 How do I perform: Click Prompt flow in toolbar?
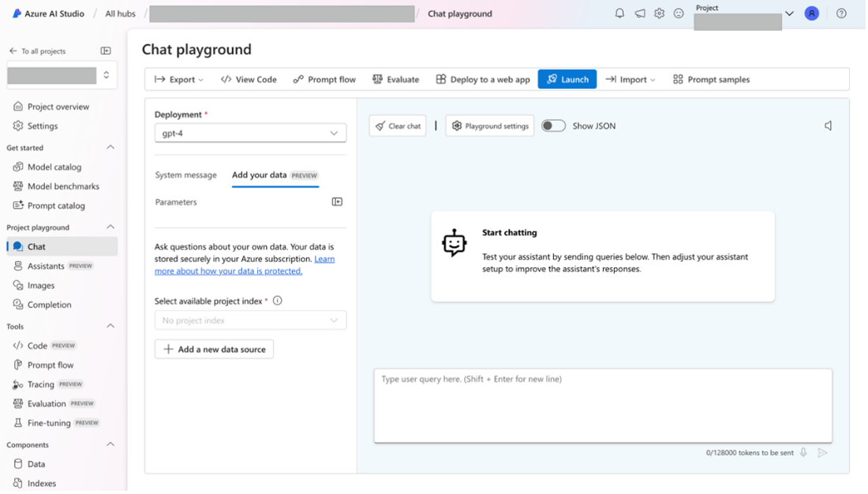[324, 79]
